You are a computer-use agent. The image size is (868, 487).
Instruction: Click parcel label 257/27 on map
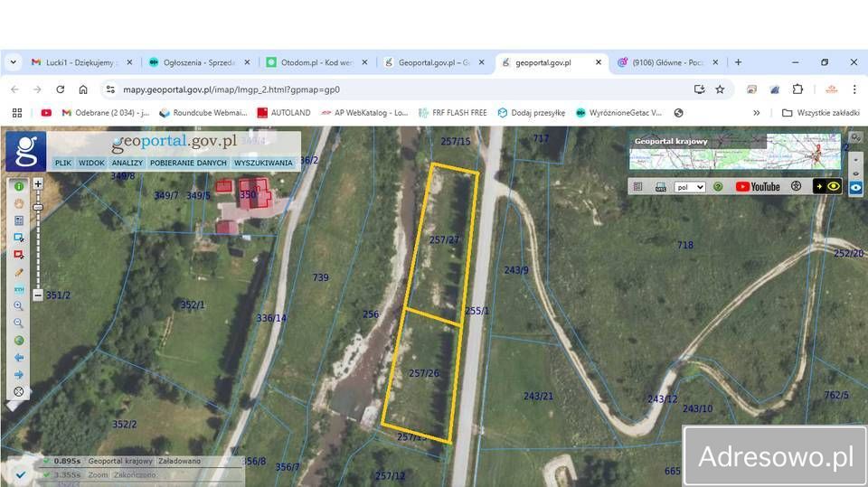tap(444, 240)
